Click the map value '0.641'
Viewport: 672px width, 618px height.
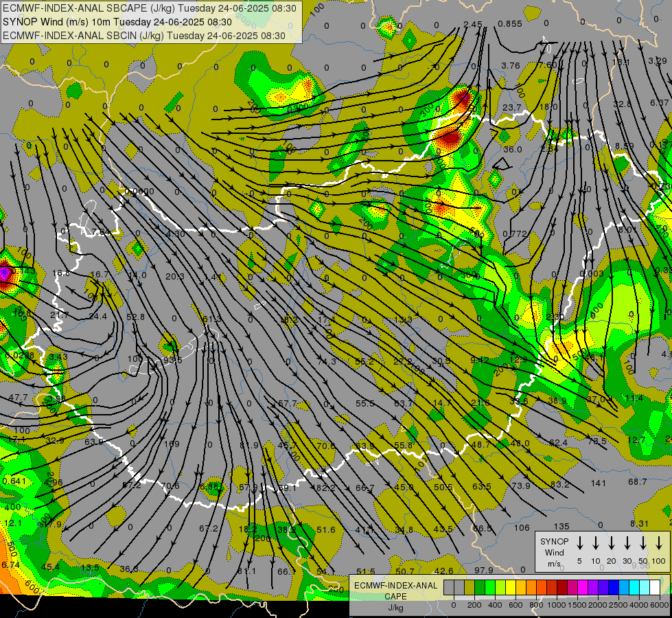point(14,481)
